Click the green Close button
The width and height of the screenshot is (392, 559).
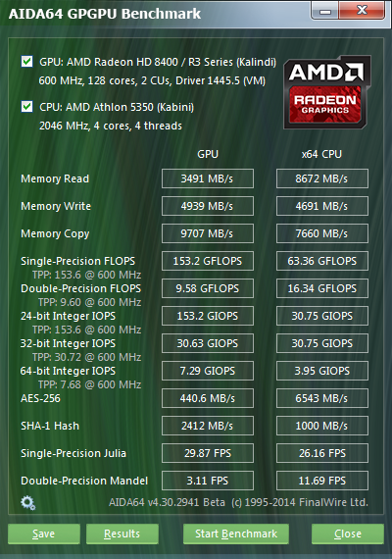pyautogui.click(x=348, y=534)
